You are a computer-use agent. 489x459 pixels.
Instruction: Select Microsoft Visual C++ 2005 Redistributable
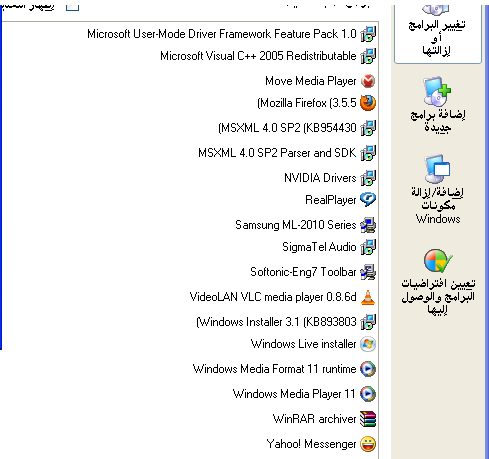tap(190, 56)
